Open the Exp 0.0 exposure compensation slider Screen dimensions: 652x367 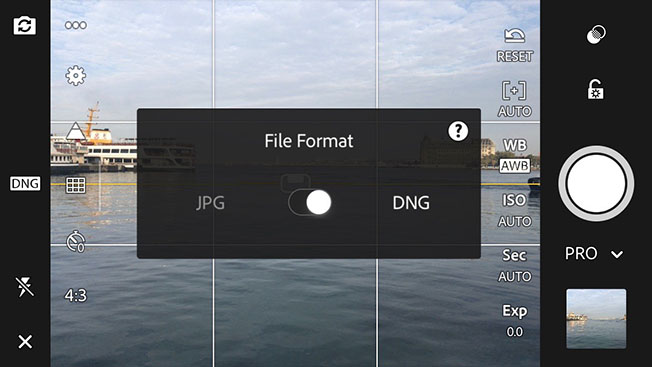click(515, 321)
